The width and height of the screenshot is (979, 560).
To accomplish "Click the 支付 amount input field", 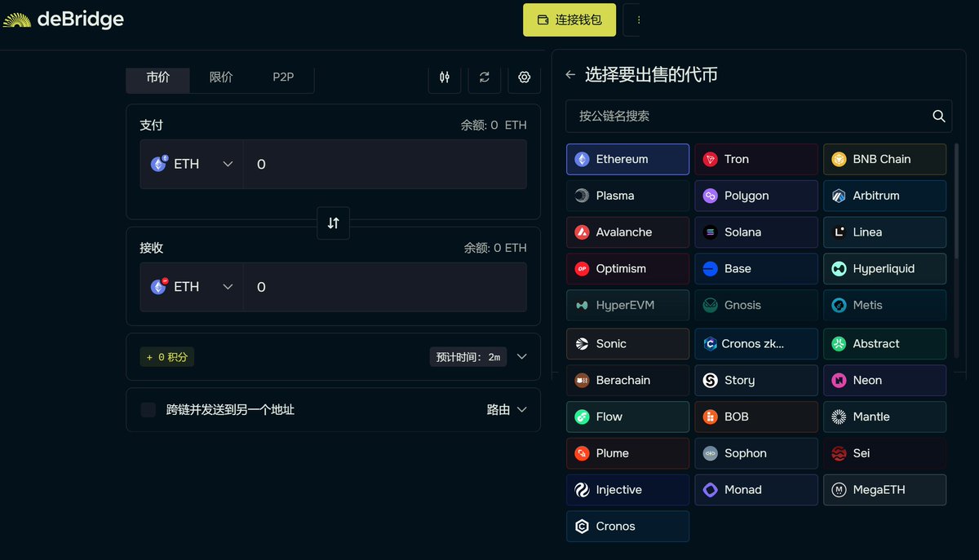I will point(385,164).
